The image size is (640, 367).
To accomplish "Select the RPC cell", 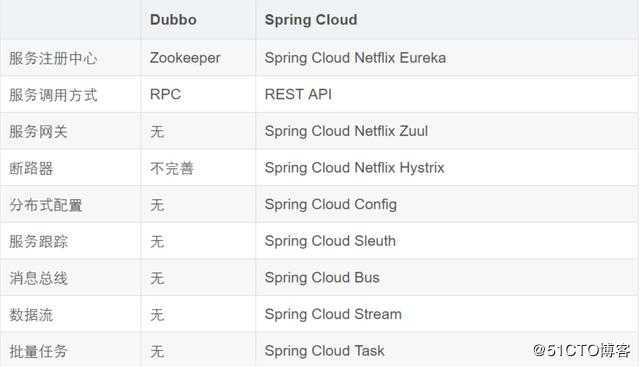I will pyautogui.click(x=165, y=95).
